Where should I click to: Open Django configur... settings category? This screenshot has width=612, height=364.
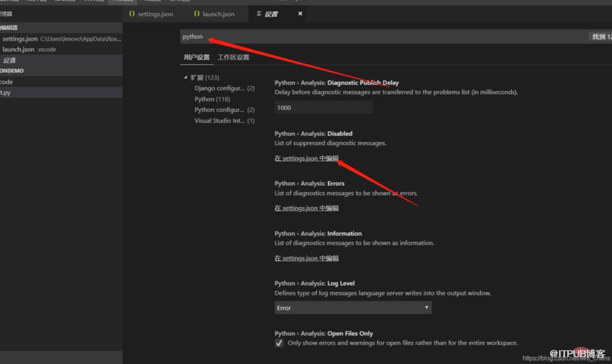pos(224,89)
